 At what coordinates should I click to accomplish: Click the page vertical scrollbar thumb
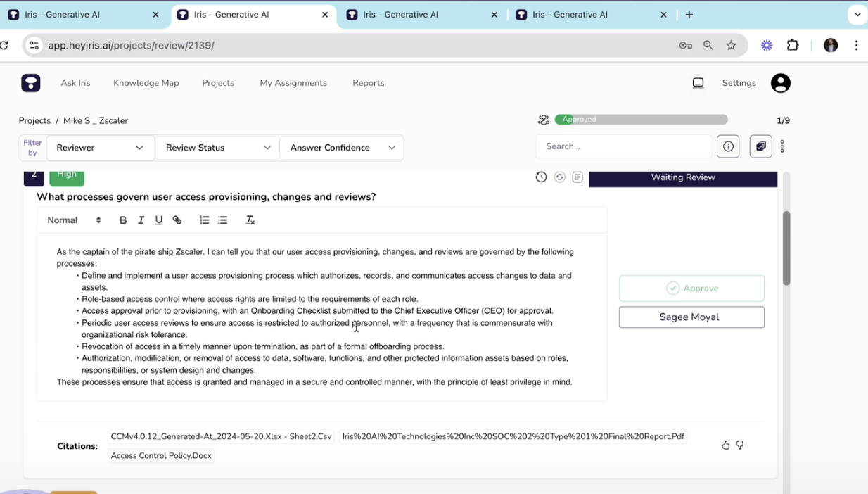[x=786, y=248]
